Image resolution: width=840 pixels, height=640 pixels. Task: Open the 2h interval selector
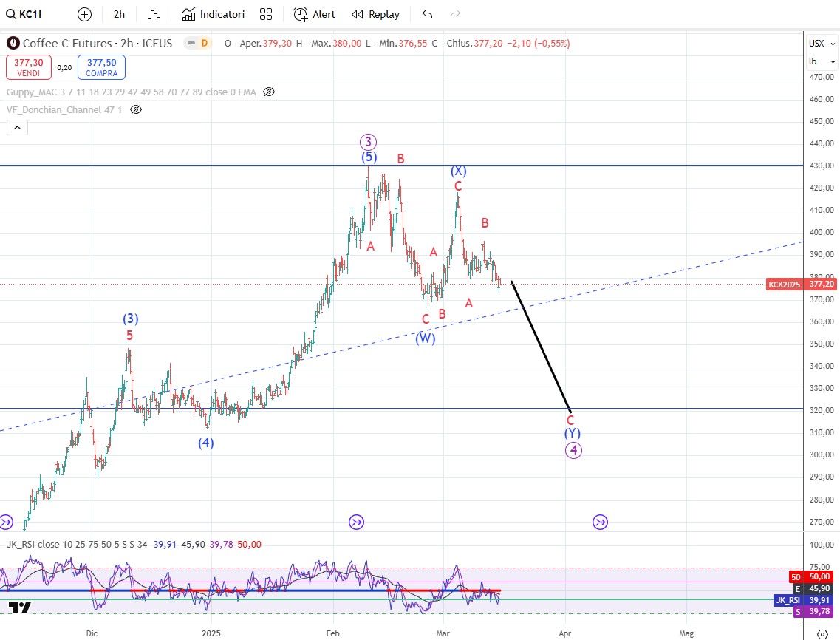pyautogui.click(x=119, y=14)
